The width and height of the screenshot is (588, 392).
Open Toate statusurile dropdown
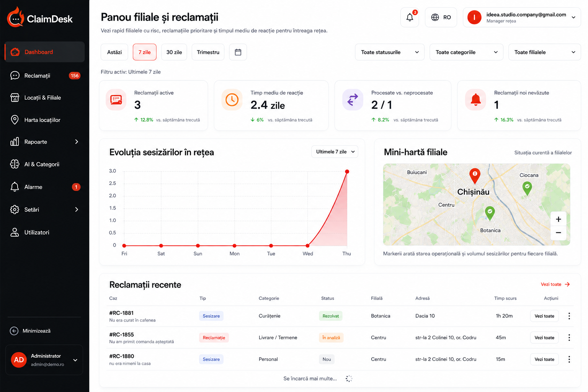pos(390,52)
